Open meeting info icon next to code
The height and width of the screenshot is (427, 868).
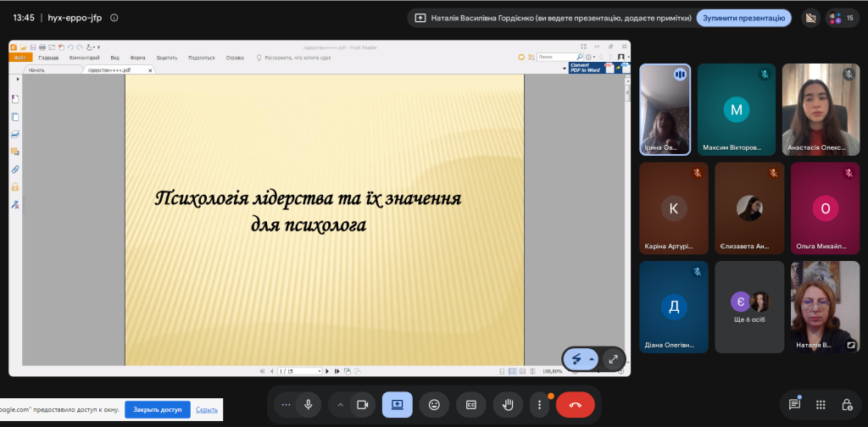point(114,18)
